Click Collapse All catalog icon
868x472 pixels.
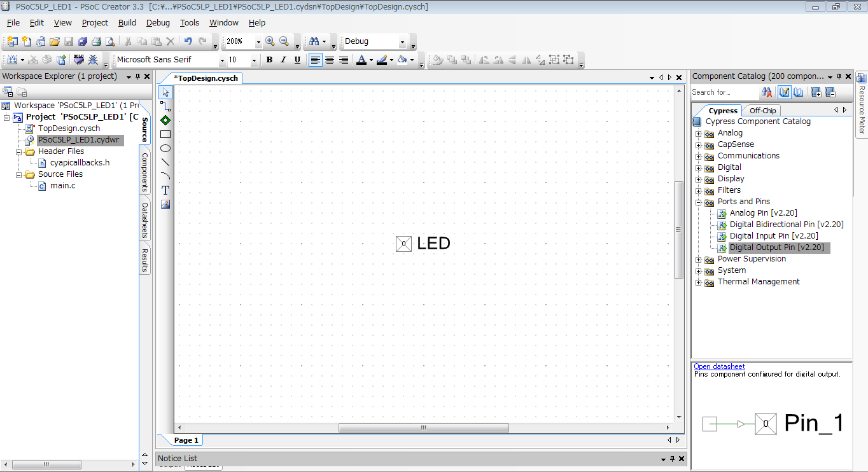click(830, 92)
